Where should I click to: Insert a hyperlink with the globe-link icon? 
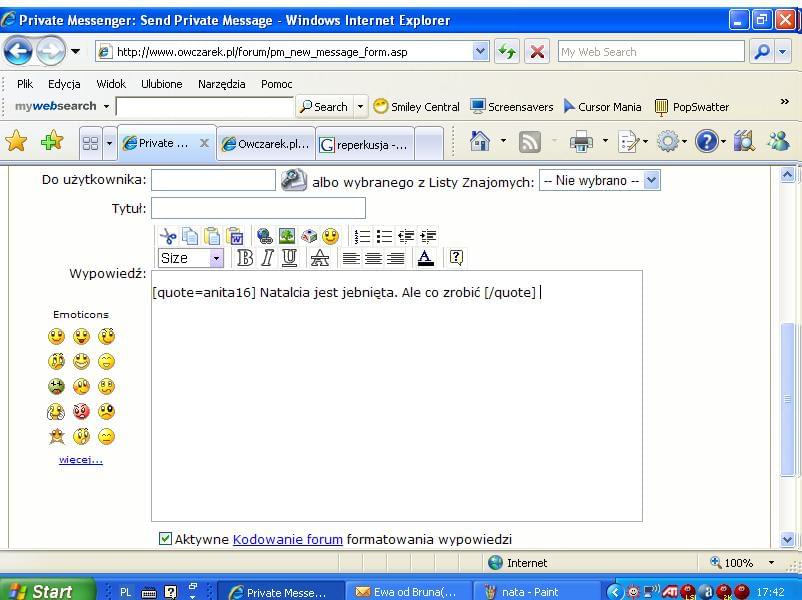(264, 236)
